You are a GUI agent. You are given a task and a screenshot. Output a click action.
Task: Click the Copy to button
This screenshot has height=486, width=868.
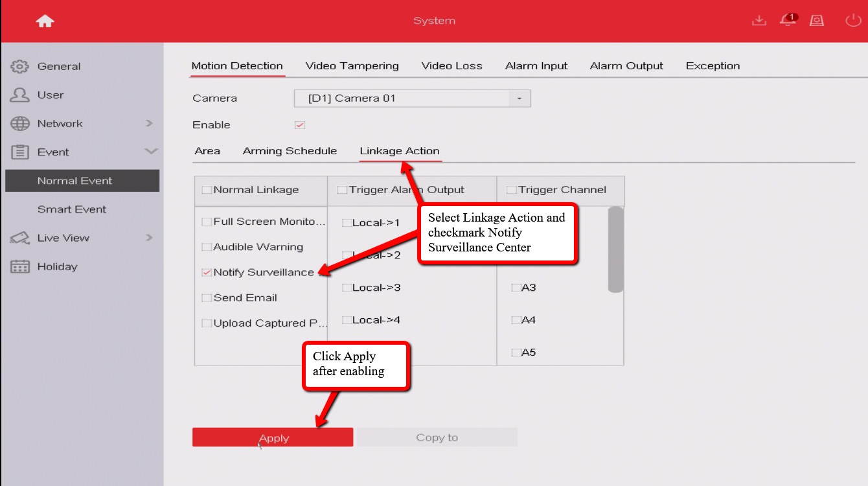(437, 437)
